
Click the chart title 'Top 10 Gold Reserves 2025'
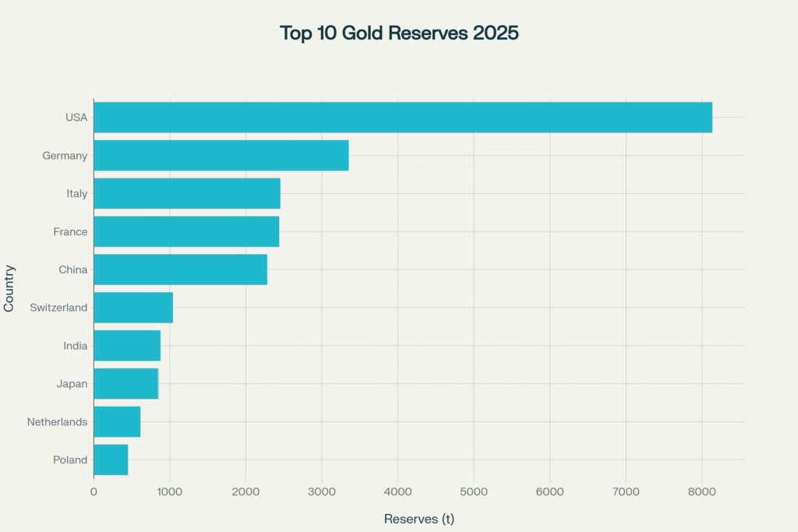[399, 33]
